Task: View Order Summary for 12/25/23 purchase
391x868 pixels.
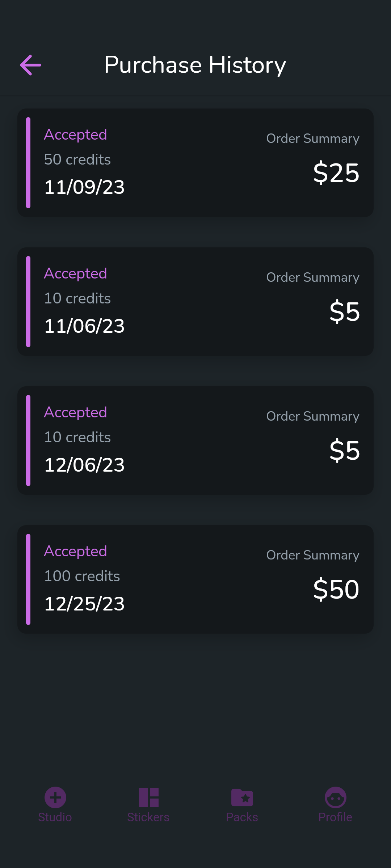Action: [x=313, y=555]
